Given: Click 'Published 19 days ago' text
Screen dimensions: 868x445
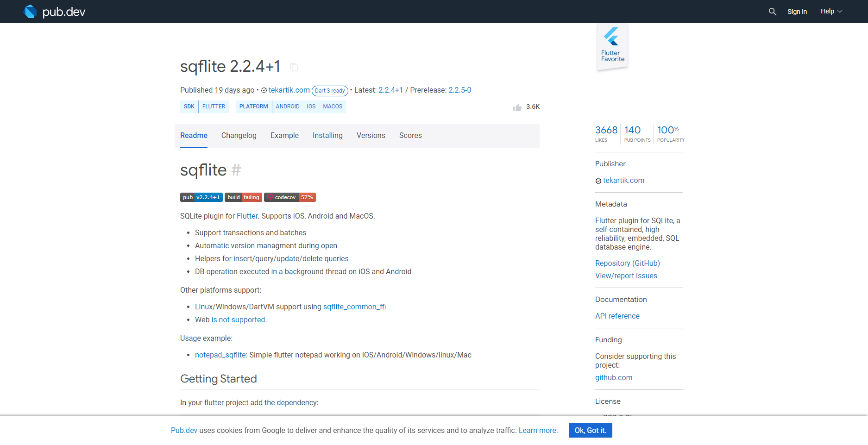Looking at the screenshot, I should pyautogui.click(x=217, y=90).
